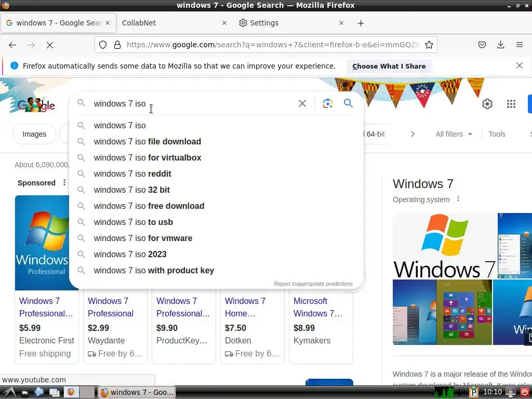532x399 pixels.
Task: Open a new tab with plus button
Action: [361, 23]
